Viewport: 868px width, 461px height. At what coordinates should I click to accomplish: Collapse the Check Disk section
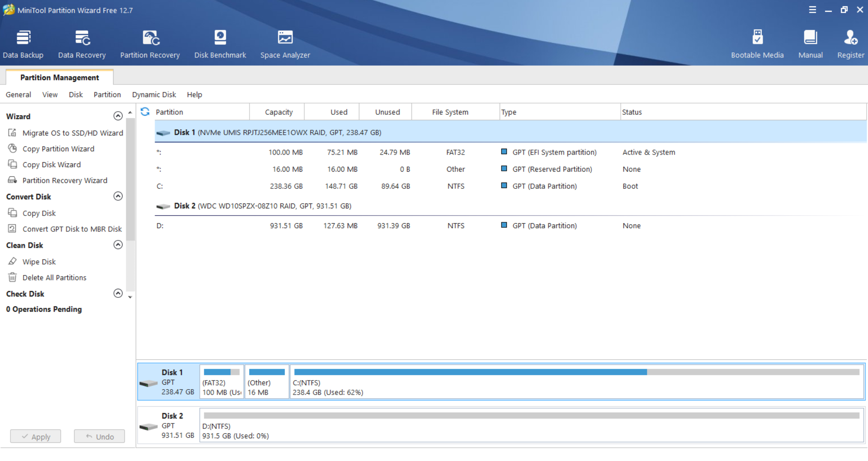click(118, 293)
